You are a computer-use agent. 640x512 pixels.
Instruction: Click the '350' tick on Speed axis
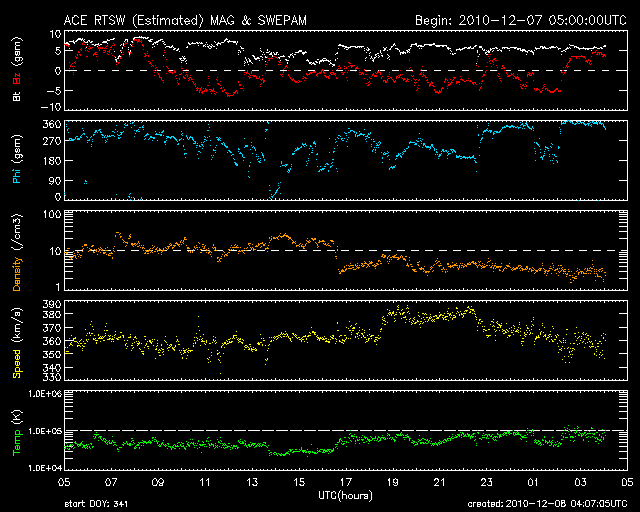(x=52, y=354)
